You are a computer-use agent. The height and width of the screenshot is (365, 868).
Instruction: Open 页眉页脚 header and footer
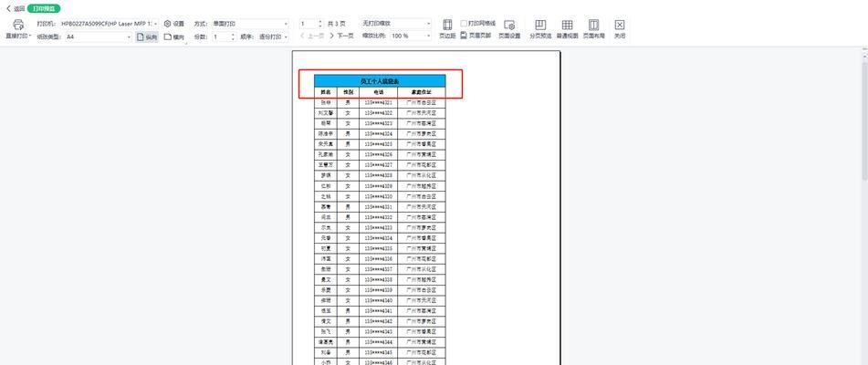tap(476, 36)
